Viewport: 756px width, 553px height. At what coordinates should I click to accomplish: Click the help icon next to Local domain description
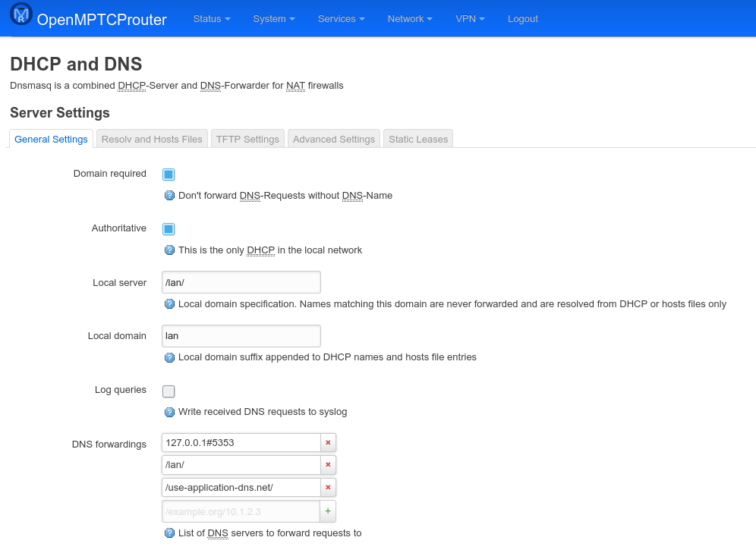pyautogui.click(x=169, y=357)
